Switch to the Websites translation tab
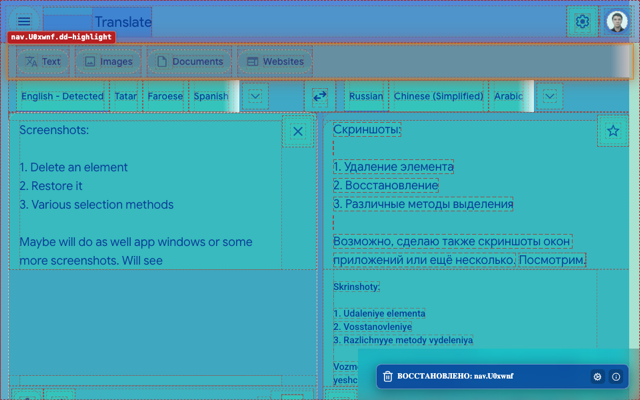640x400 pixels. pos(275,62)
